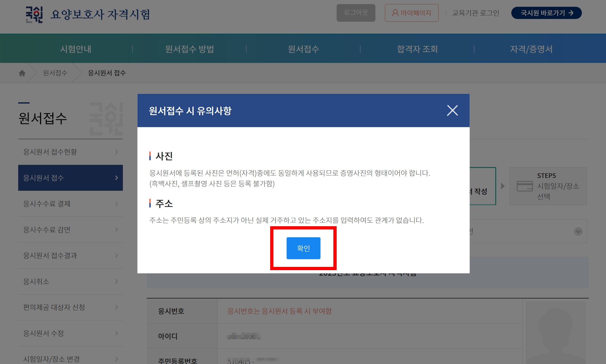Open the 시험안내 main menu
This screenshot has height=364, width=606.
[76, 49]
